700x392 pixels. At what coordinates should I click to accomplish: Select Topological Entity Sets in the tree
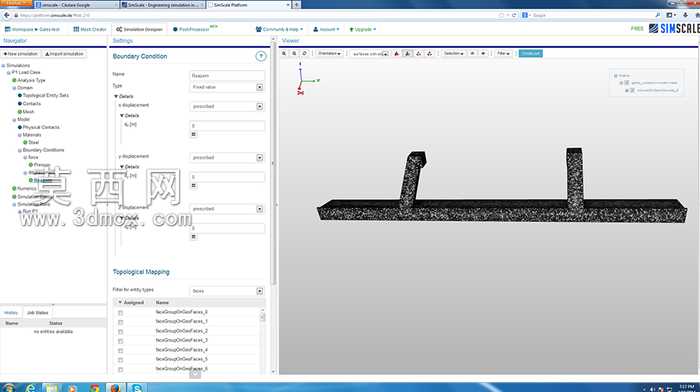(x=46, y=96)
